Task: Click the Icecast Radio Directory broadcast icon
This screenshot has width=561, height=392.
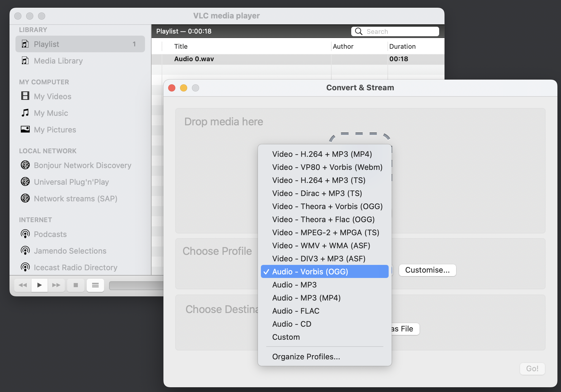Action: point(25,267)
